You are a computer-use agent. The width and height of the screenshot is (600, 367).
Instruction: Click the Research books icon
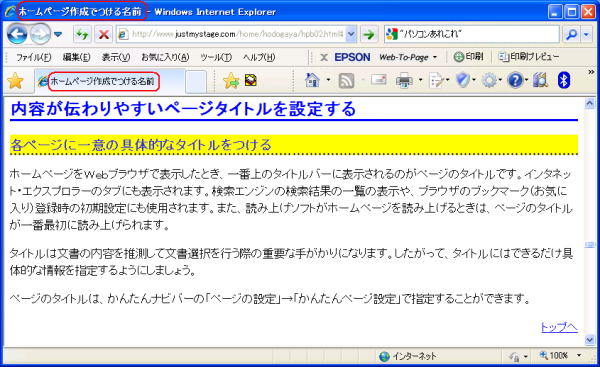[540, 80]
